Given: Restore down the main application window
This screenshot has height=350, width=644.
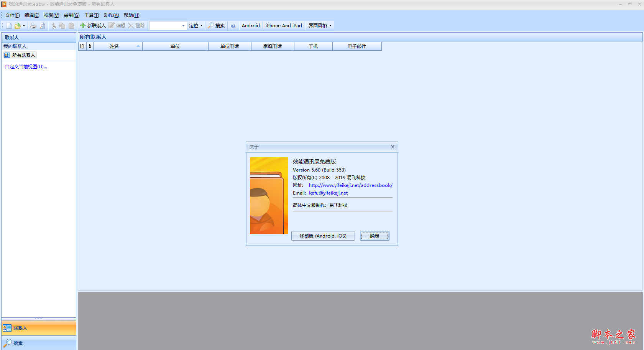Looking at the screenshot, I should (x=630, y=4).
